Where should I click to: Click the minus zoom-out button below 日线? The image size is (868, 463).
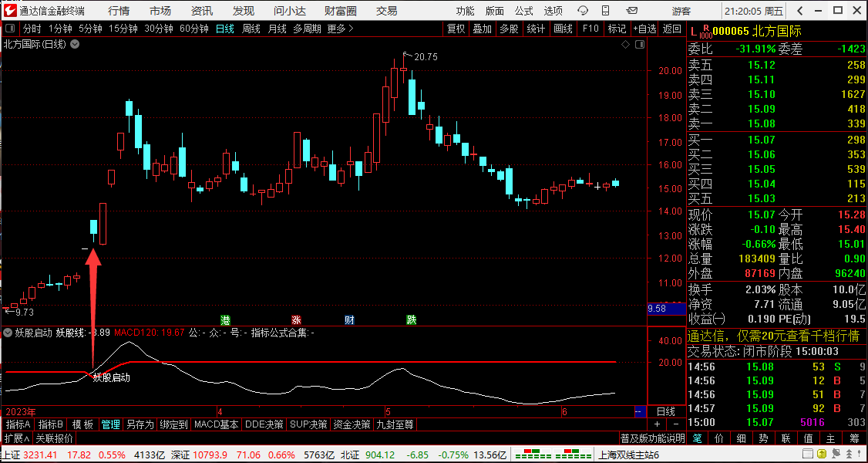point(674,424)
